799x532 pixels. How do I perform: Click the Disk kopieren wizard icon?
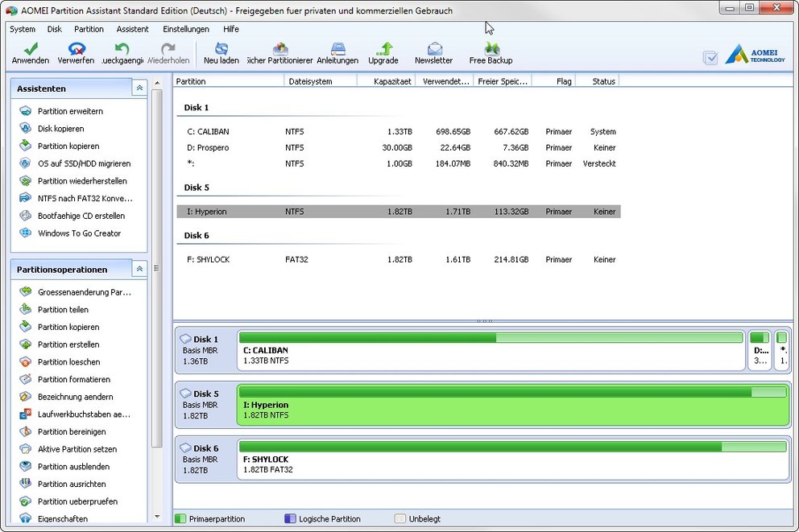tap(26, 128)
